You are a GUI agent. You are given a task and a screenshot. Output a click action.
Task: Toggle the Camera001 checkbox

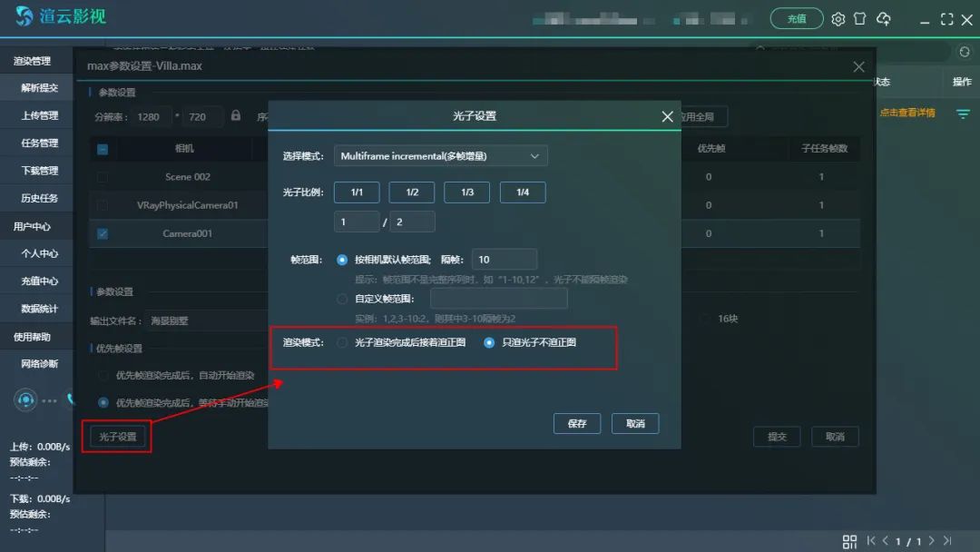pos(103,233)
